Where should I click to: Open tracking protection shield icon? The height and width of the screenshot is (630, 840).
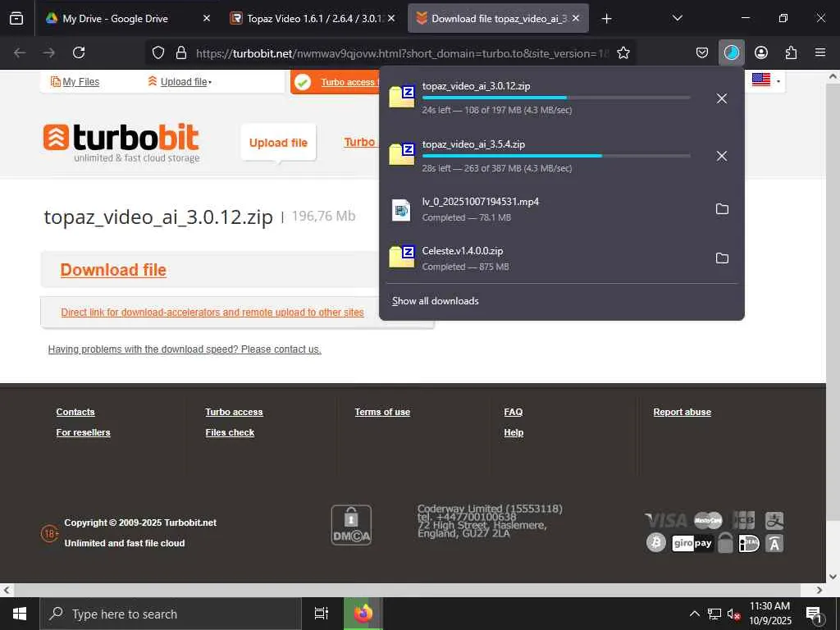(158, 52)
